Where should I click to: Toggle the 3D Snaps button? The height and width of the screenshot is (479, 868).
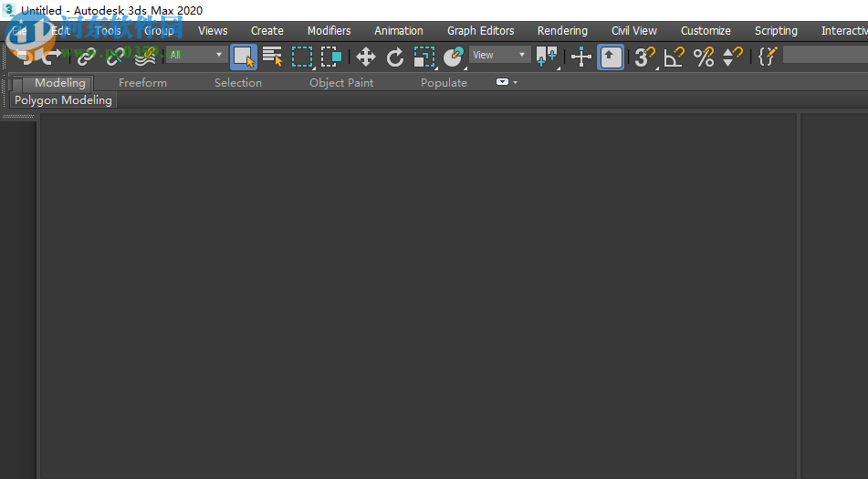tap(645, 57)
